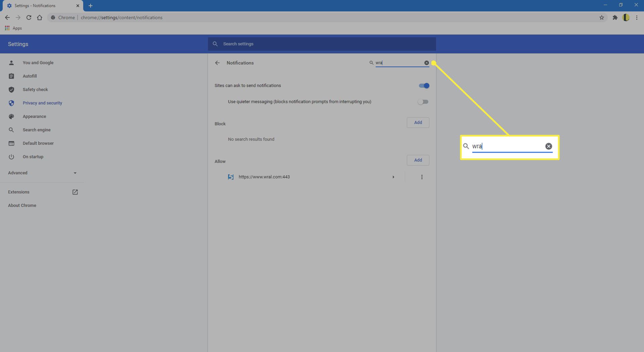Screen dimensions: 644x352
Task: Click the Search settings magnifier icon
Action: tap(215, 44)
